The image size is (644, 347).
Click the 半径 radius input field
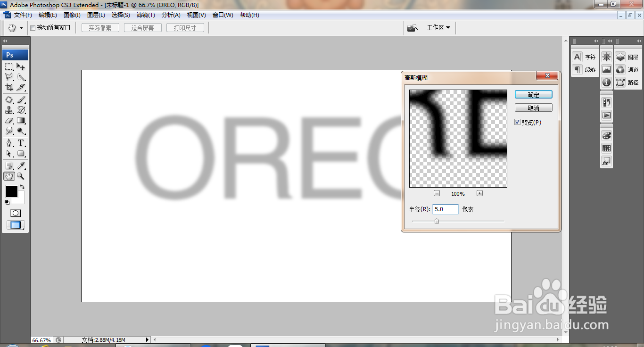(x=446, y=209)
